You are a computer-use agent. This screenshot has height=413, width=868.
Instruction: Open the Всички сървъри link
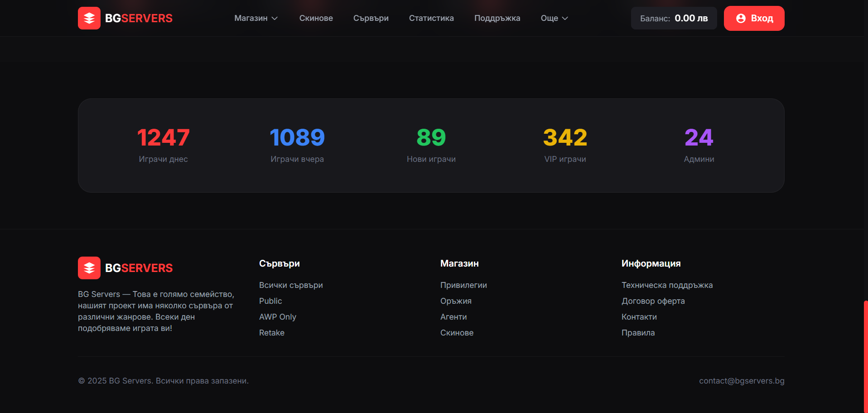coord(291,285)
